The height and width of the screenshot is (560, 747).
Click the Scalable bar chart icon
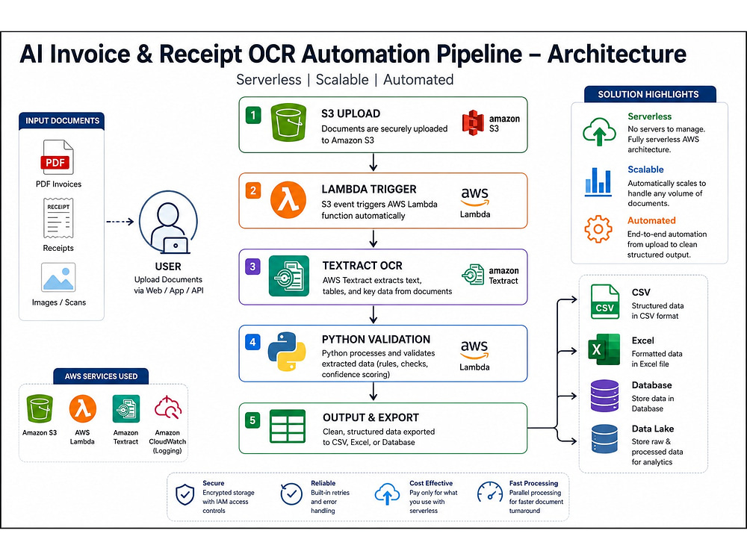pos(598,182)
